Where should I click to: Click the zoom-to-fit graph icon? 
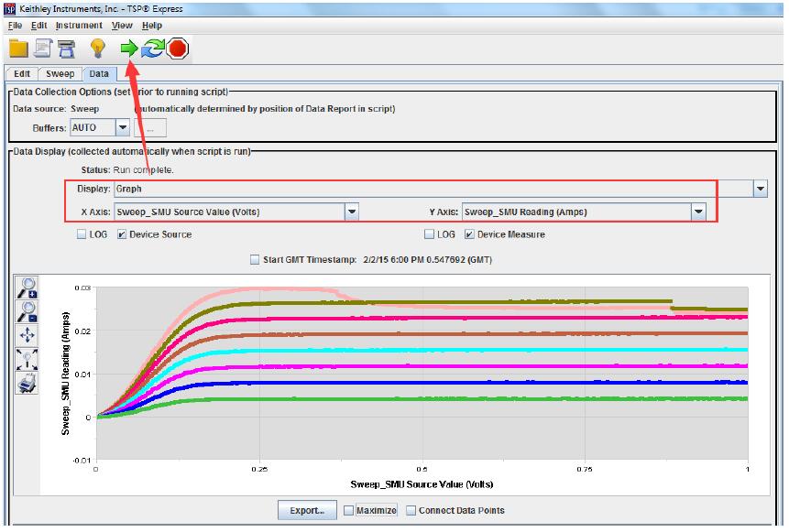click(x=27, y=359)
